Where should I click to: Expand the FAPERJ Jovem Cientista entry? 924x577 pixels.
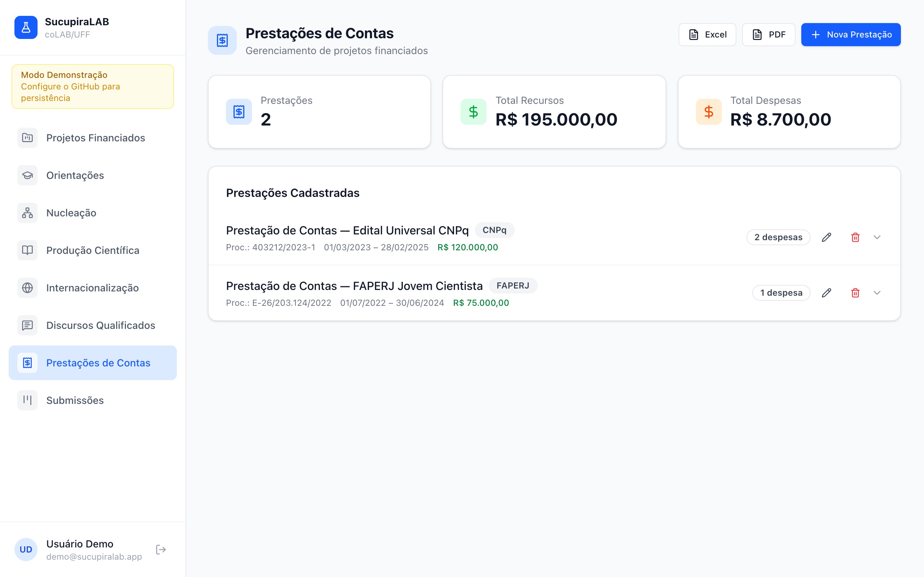pos(877,293)
